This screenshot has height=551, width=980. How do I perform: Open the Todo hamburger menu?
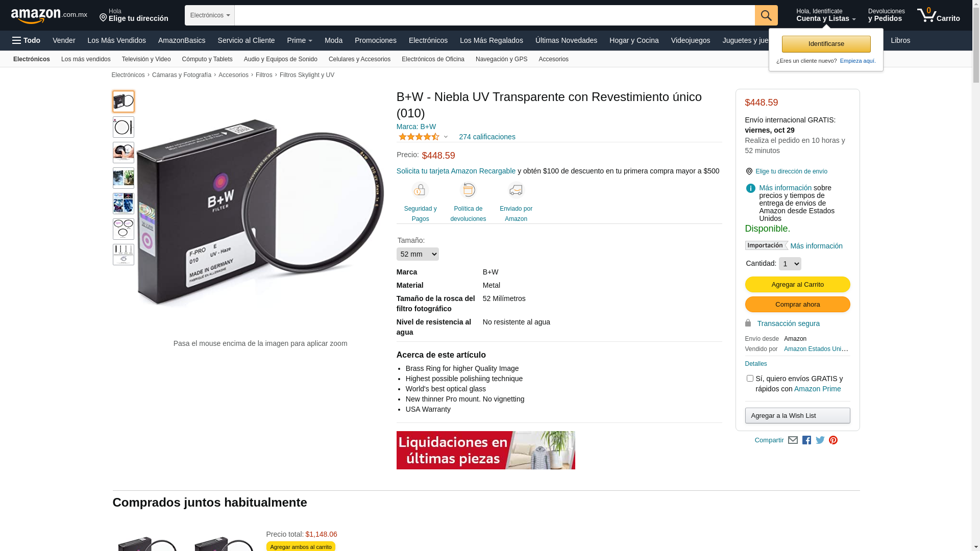click(26, 40)
